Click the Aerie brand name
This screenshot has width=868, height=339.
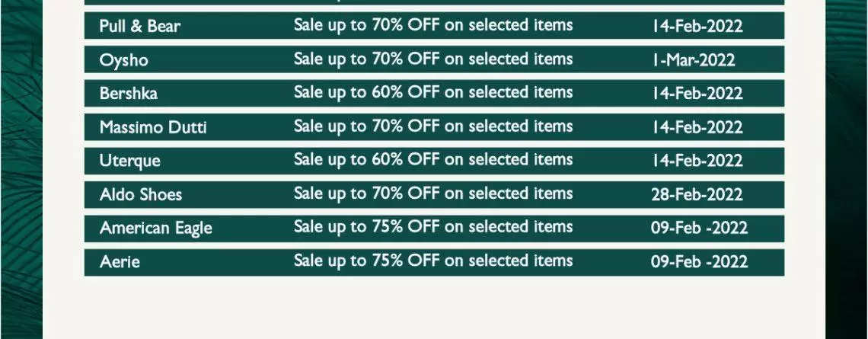[x=120, y=262]
